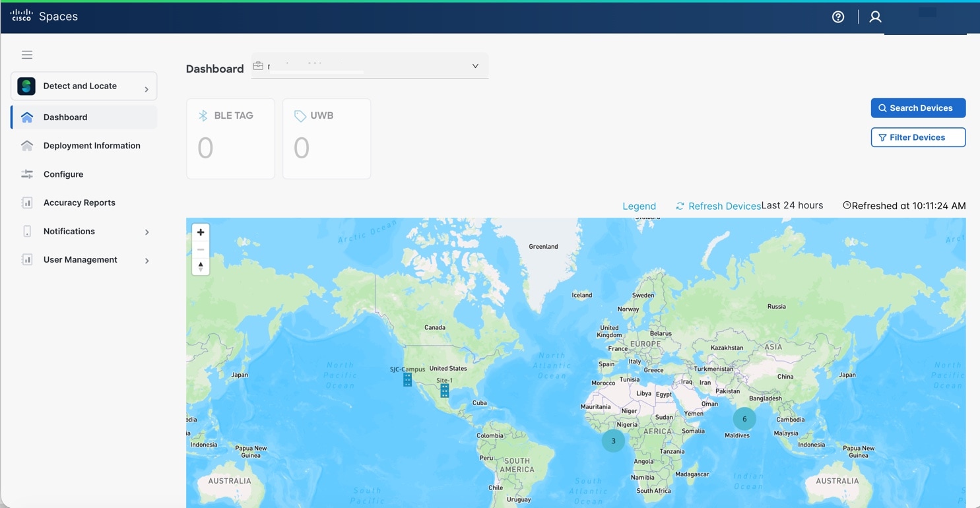The height and width of the screenshot is (508, 980).
Task: Click the Configure sliders icon
Action: tap(27, 174)
